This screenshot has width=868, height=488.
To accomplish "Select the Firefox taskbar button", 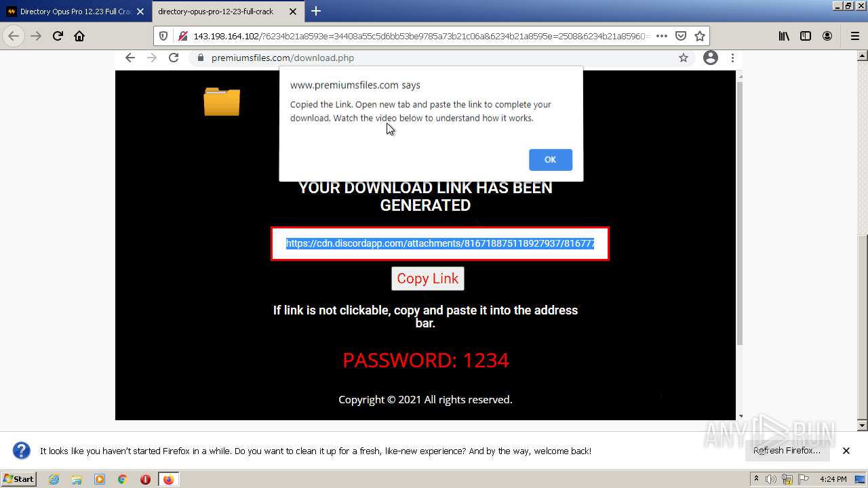I will point(168,479).
